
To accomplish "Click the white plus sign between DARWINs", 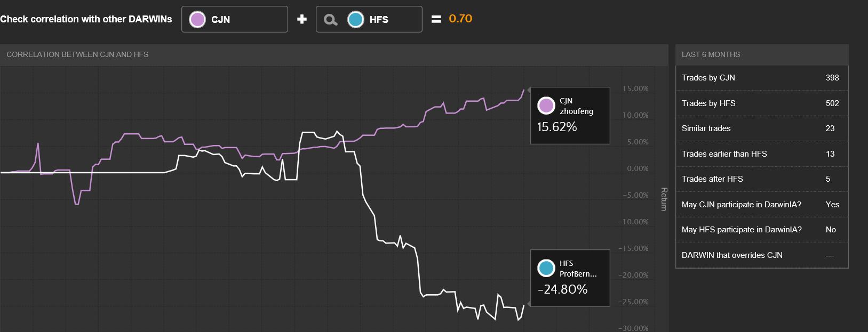I will point(302,19).
